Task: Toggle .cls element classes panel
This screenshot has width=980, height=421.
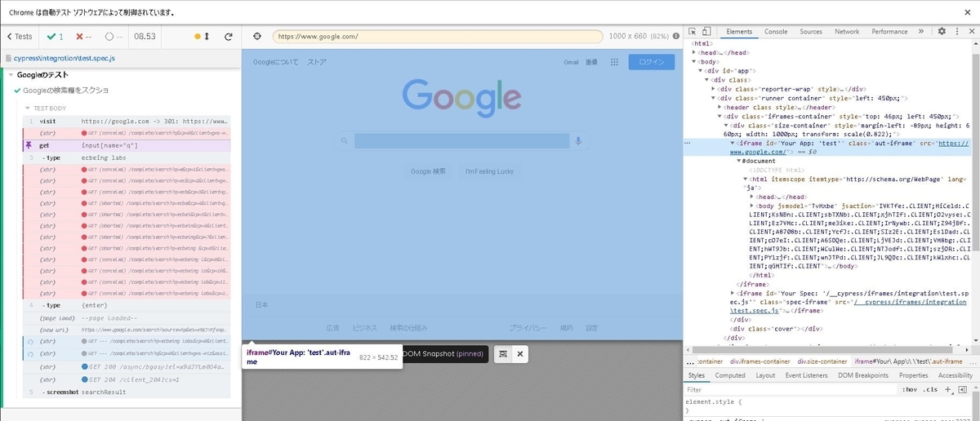Action: tap(930, 390)
